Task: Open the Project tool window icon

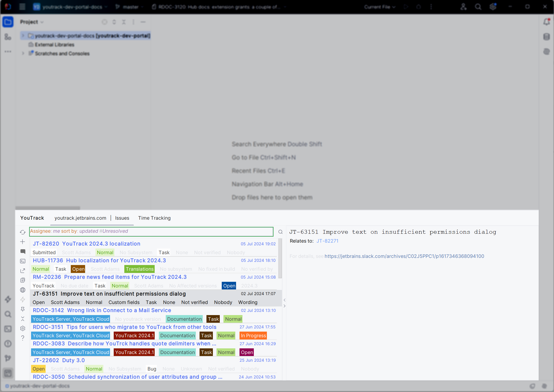Action: 8,22
